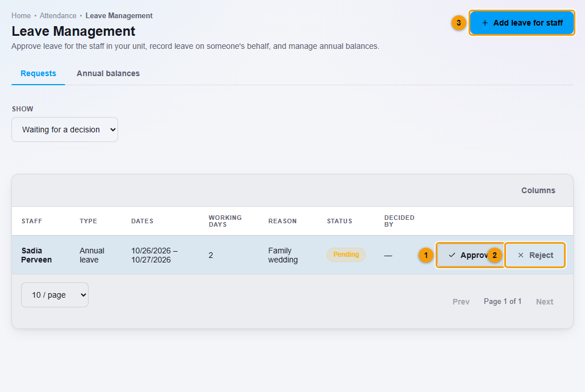Image resolution: width=585 pixels, height=392 pixels.
Task: Approve Sadia Perveen's leave request
Action: point(470,255)
